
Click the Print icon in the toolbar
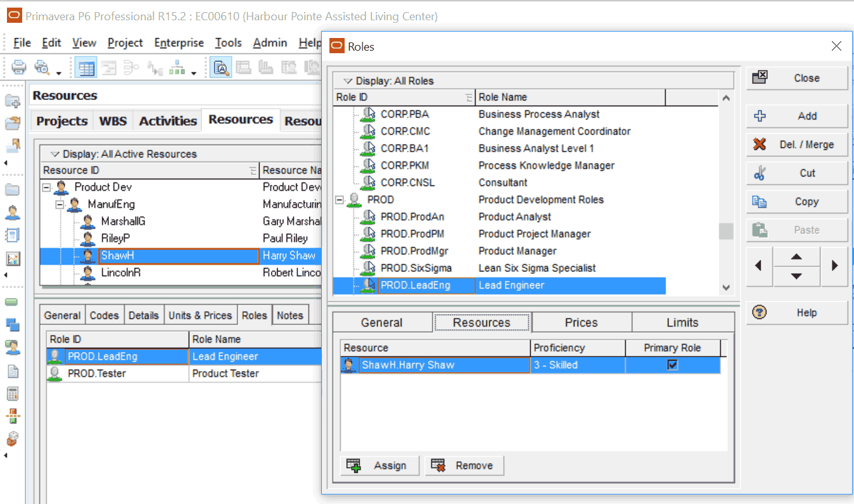pos(19,67)
